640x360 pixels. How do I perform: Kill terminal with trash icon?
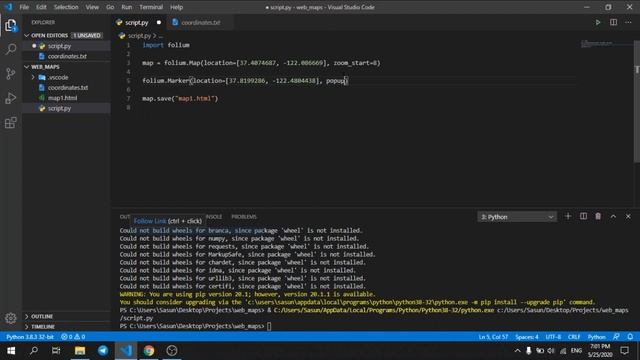point(598,216)
